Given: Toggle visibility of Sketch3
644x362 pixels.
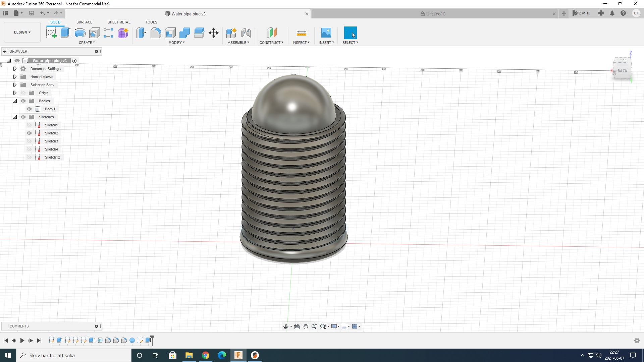Looking at the screenshot, I should 29,141.
